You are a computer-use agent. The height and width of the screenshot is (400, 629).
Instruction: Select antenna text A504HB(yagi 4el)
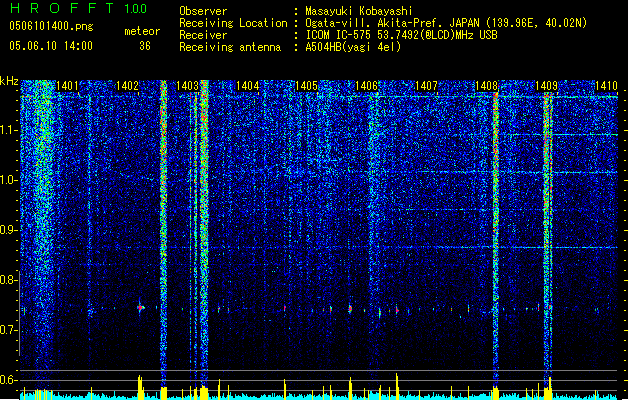[x=353, y=47]
